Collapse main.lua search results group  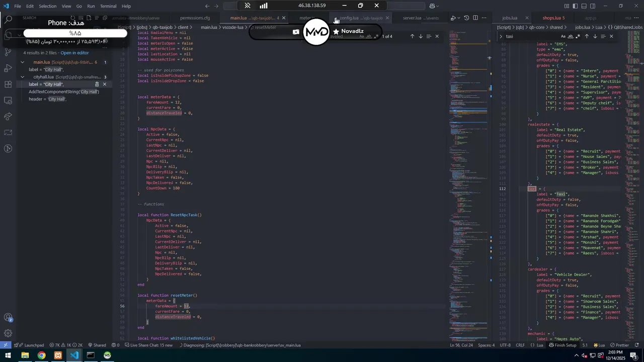point(22,62)
